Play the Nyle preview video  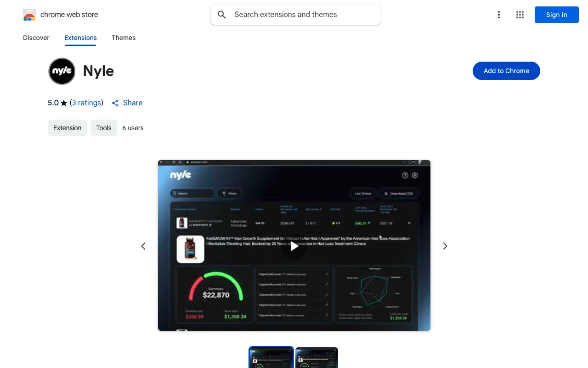click(294, 246)
